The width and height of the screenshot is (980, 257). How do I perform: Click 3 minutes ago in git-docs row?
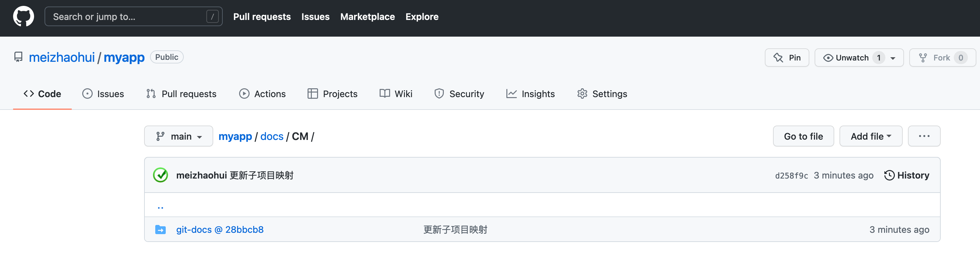899,229
